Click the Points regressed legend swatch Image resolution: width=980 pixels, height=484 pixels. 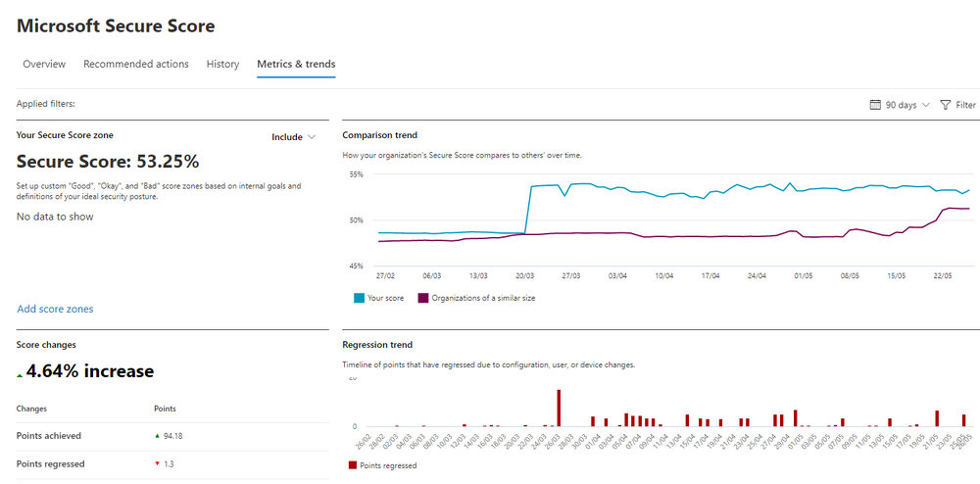pyautogui.click(x=353, y=465)
